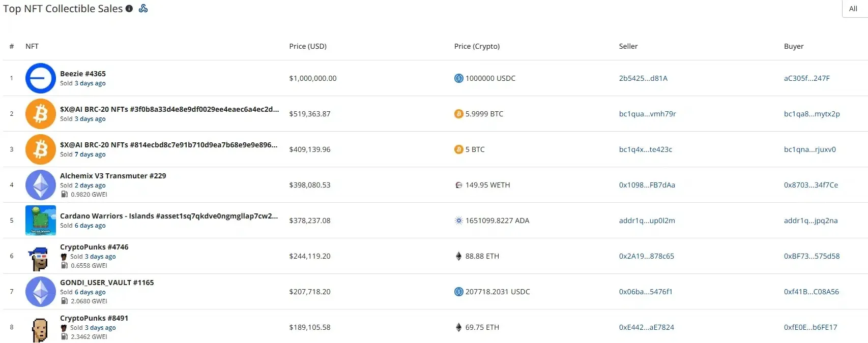Click the ETH icon beside 88.88 ETH
The width and height of the screenshot is (868, 343).
point(458,256)
